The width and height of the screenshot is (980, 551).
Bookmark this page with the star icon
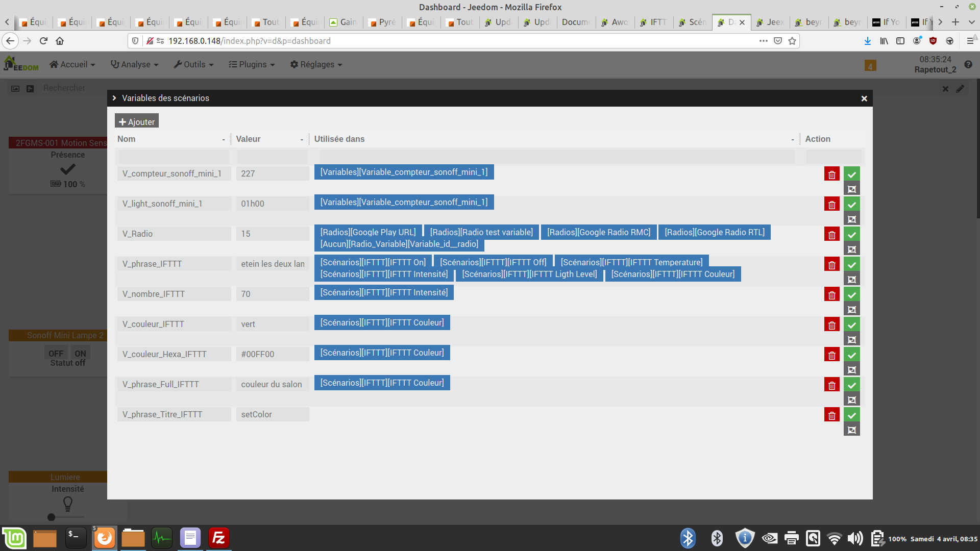point(792,41)
